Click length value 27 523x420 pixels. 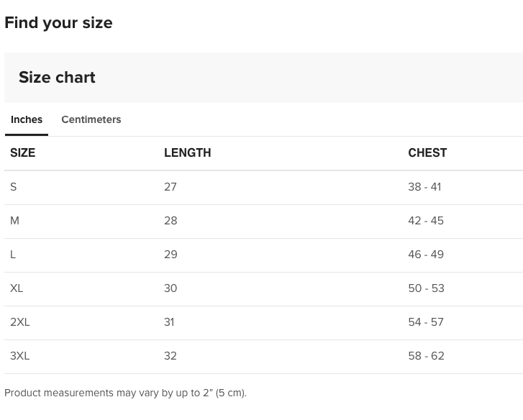[170, 187]
